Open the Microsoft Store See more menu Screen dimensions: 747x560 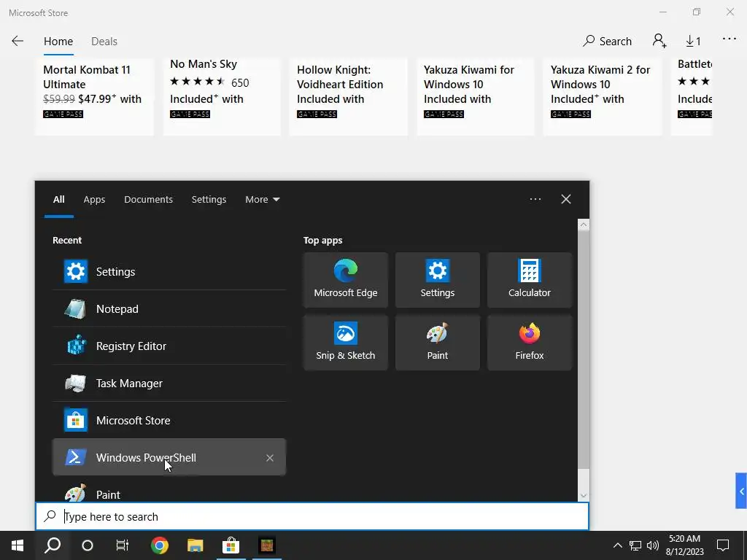[729, 39]
